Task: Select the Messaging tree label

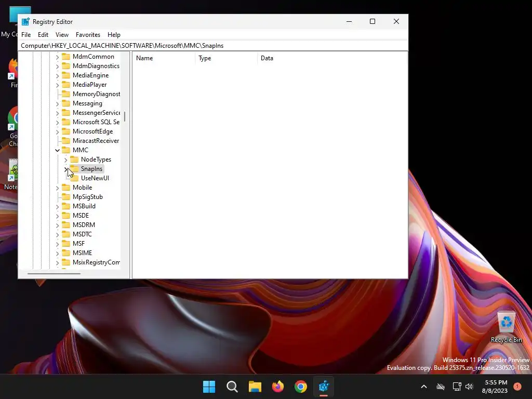Action: pyautogui.click(x=87, y=103)
